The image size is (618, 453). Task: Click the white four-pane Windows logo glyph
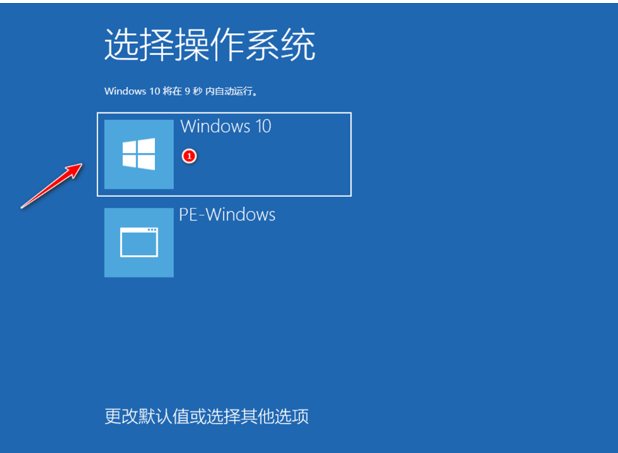pos(139,154)
